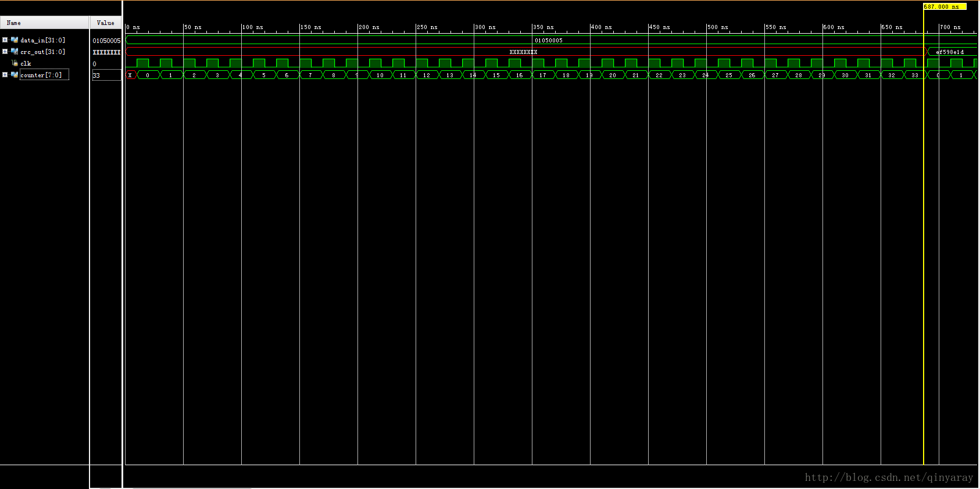Viewport: 980px width, 489px height.
Task: Click the 650 ns ruler label
Action: pos(892,27)
